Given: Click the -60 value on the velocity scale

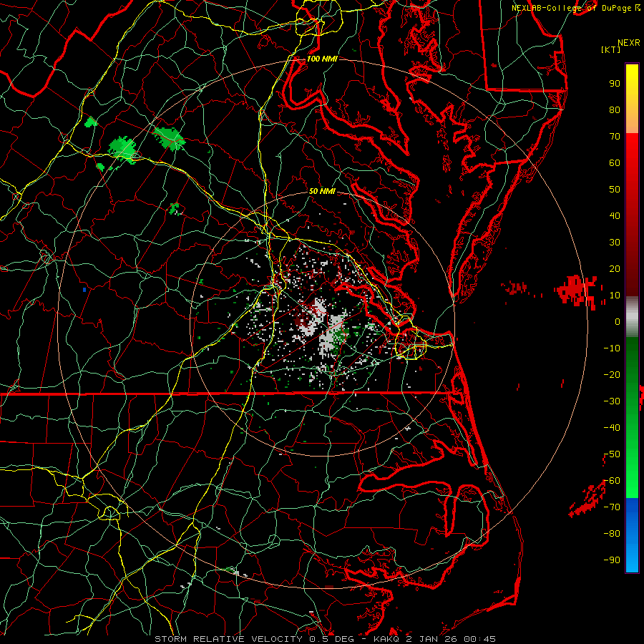Looking at the screenshot, I should click(612, 481).
